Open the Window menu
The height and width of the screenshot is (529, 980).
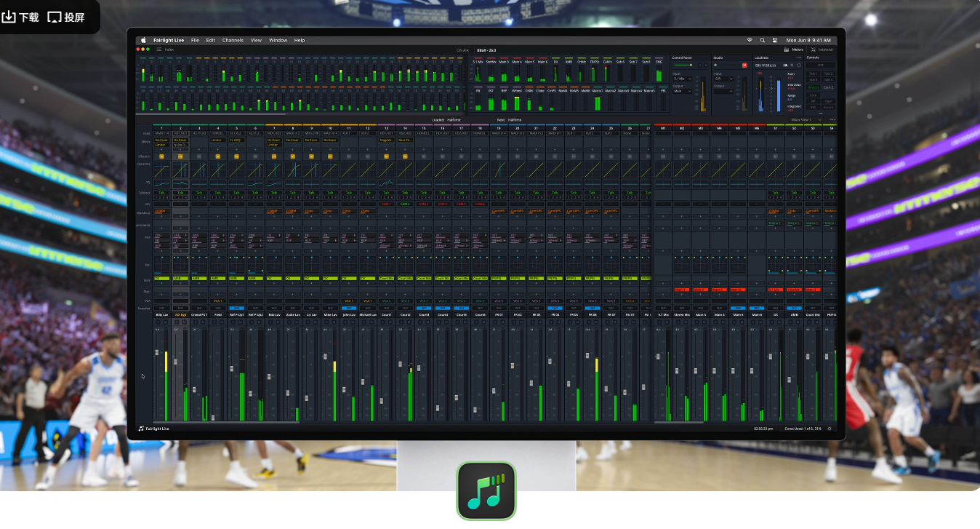278,40
